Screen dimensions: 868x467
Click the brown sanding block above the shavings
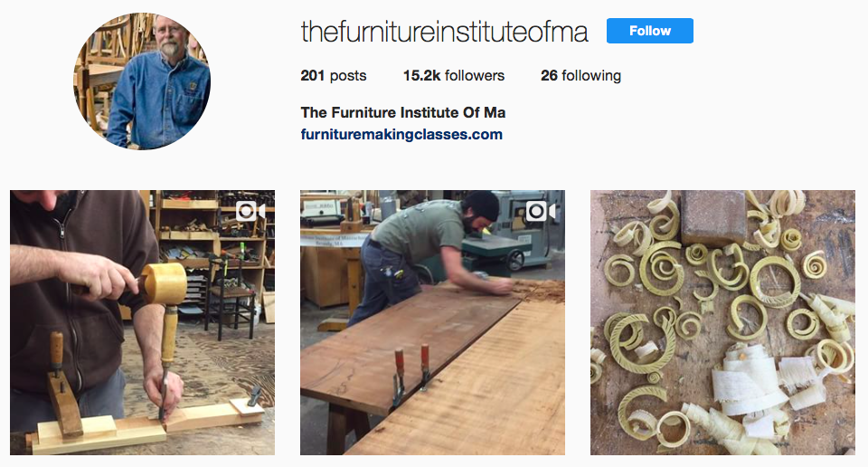(x=713, y=218)
